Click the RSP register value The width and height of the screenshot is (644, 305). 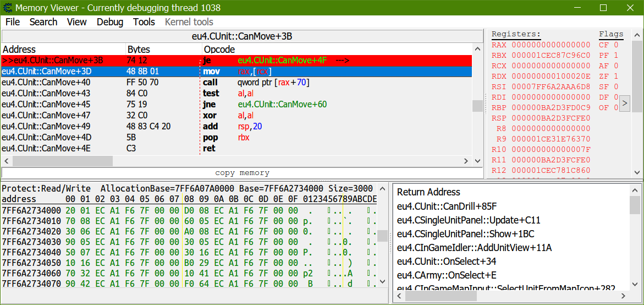click(x=551, y=118)
